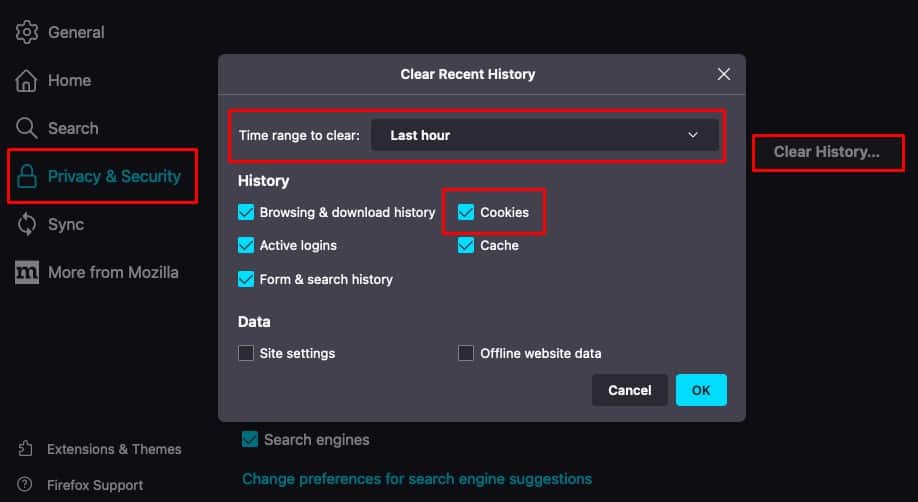Enable the Site settings checkbox
918x502 pixels.
point(246,353)
